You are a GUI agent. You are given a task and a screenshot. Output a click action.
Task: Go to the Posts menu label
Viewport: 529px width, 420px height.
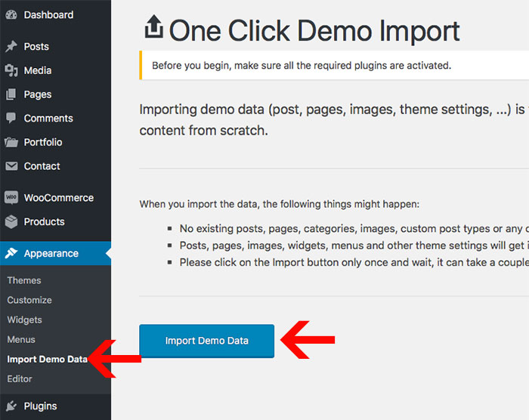(x=36, y=47)
